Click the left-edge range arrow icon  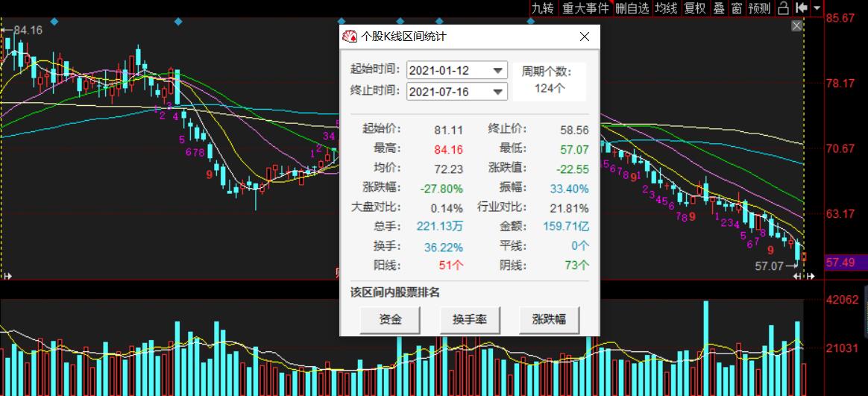coord(7,276)
